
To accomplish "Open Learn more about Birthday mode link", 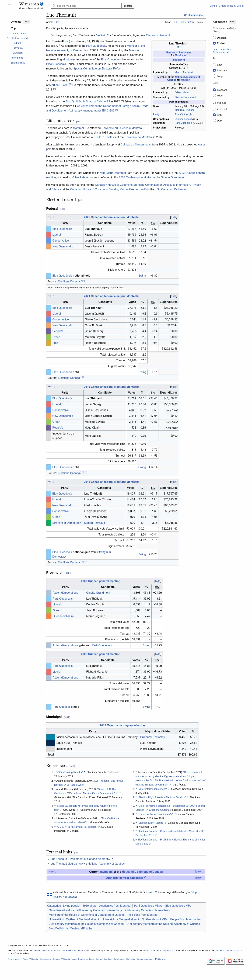I will click(222, 51).
